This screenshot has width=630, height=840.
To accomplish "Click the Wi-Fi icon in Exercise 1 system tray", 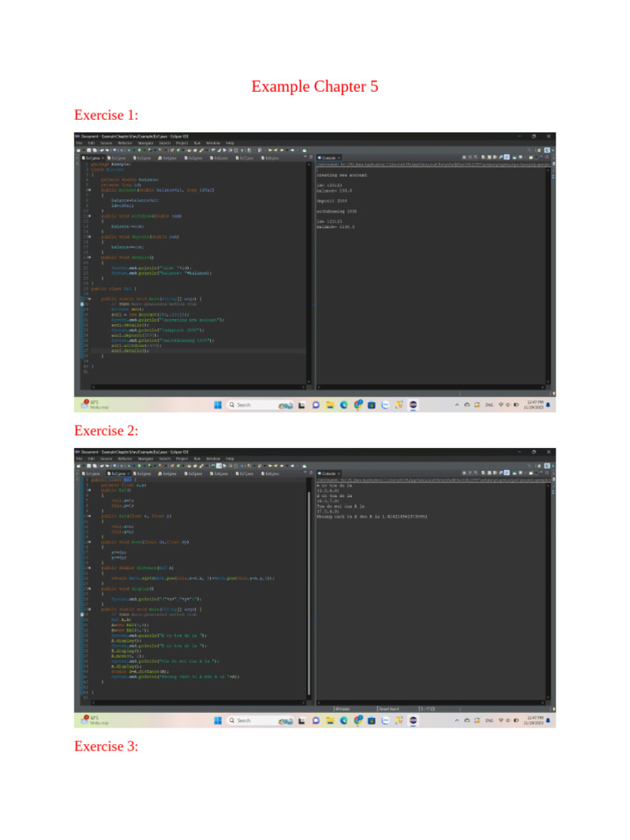I will point(500,404).
